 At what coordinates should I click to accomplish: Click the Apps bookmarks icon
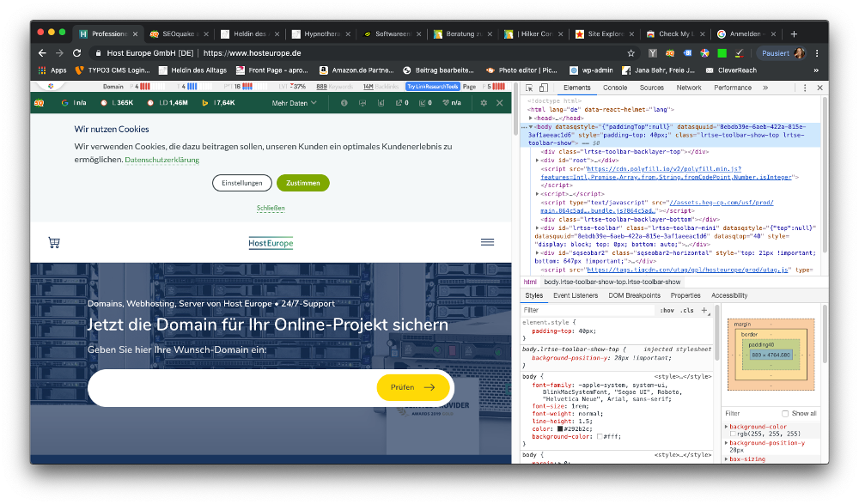42,70
